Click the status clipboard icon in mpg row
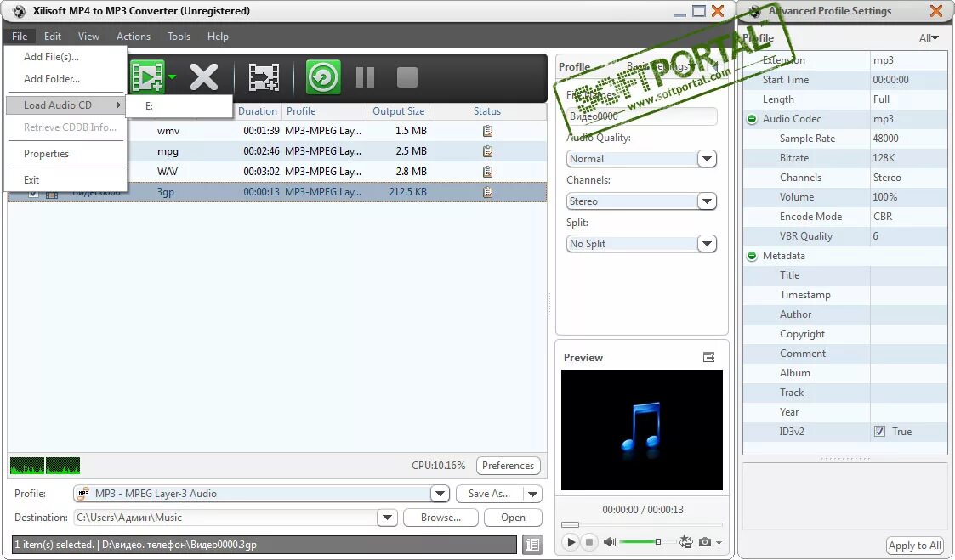955x560 pixels. point(487,151)
